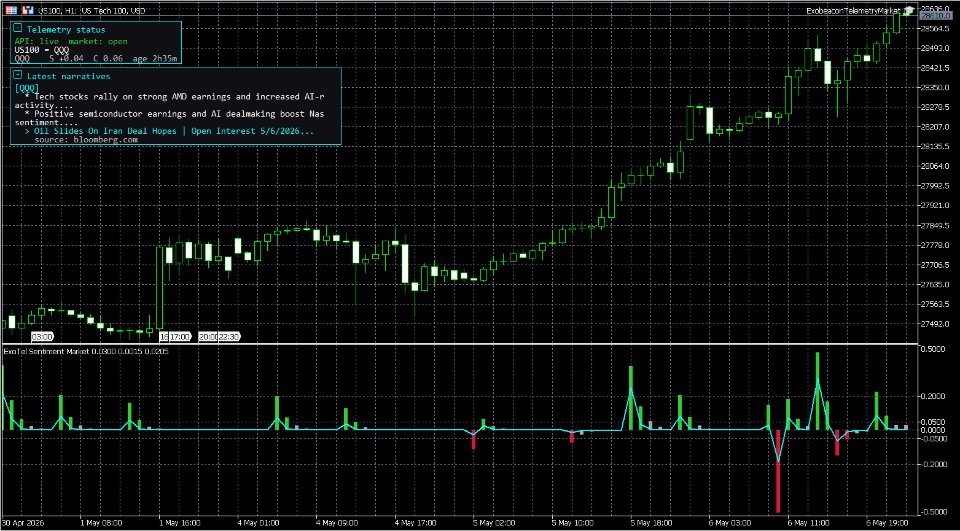This screenshot has height=531, width=960.
Task: Click the expert advisor hat icon
Action: [910, 10]
